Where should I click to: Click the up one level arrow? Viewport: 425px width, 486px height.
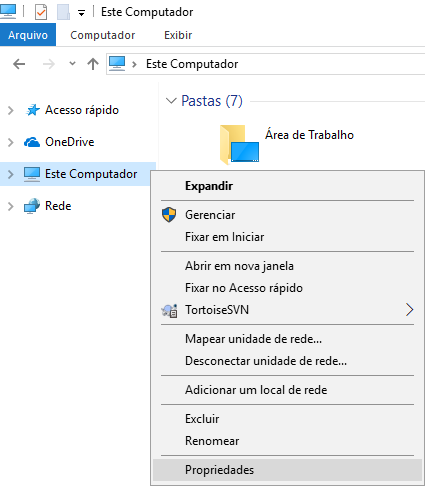click(x=93, y=64)
